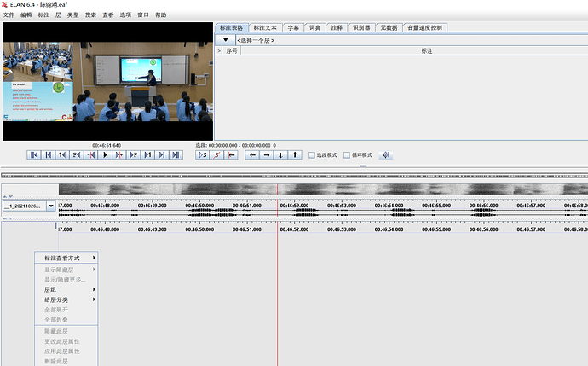Screen dimensions: 588x366
Task: Go to next annotation right arrow
Action: [267, 154]
